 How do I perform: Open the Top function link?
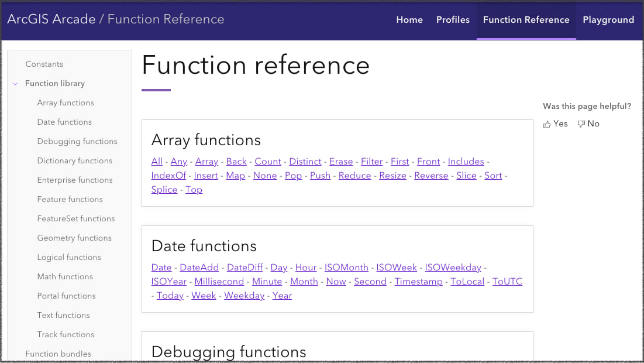point(194,190)
